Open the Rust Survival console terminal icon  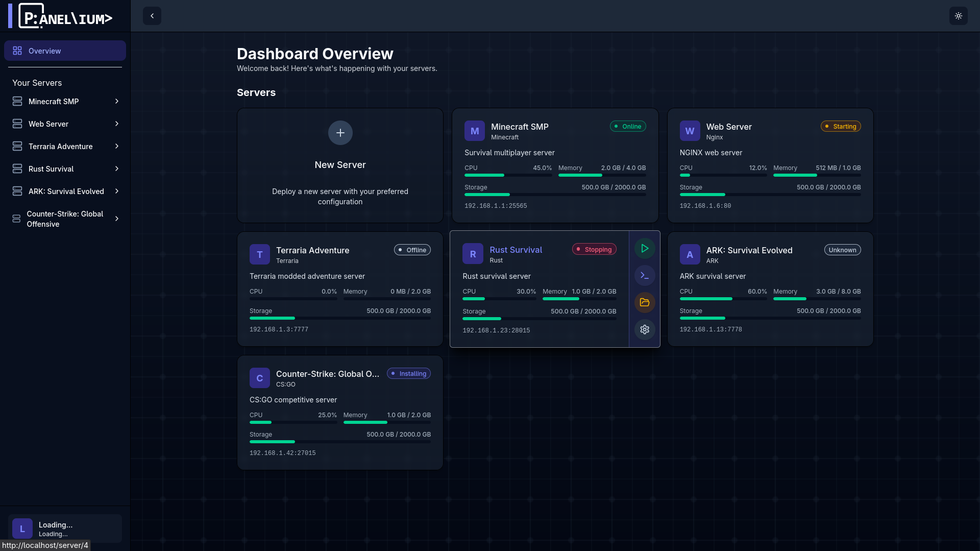[x=644, y=275]
